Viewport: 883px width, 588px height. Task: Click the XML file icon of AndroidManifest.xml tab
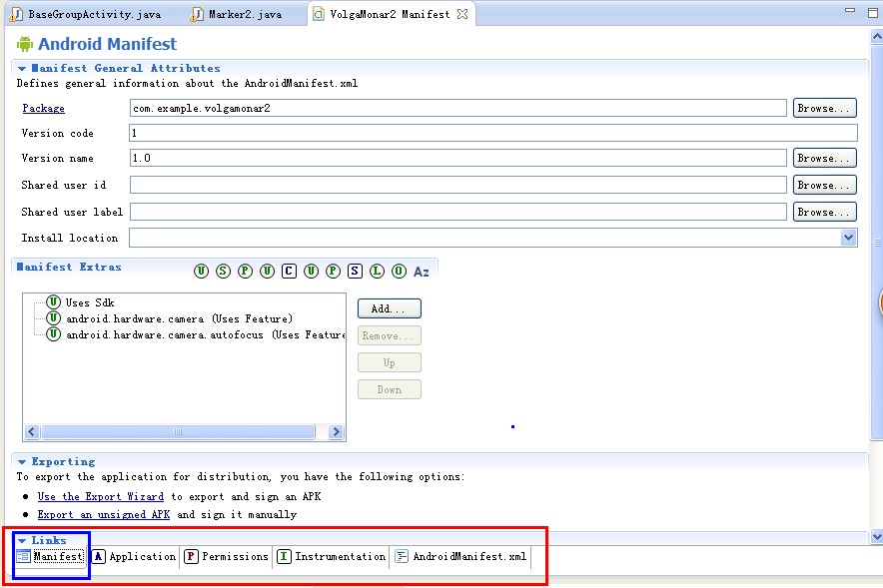[402, 556]
